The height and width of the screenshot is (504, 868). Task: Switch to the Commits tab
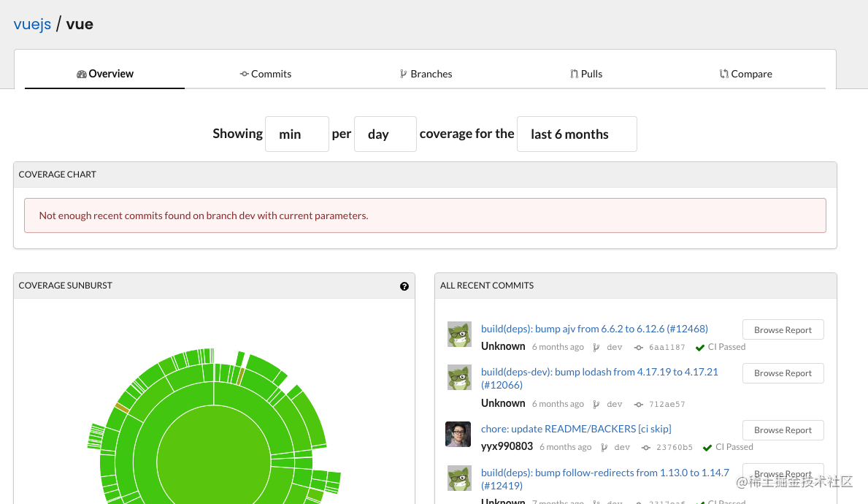[x=266, y=74]
